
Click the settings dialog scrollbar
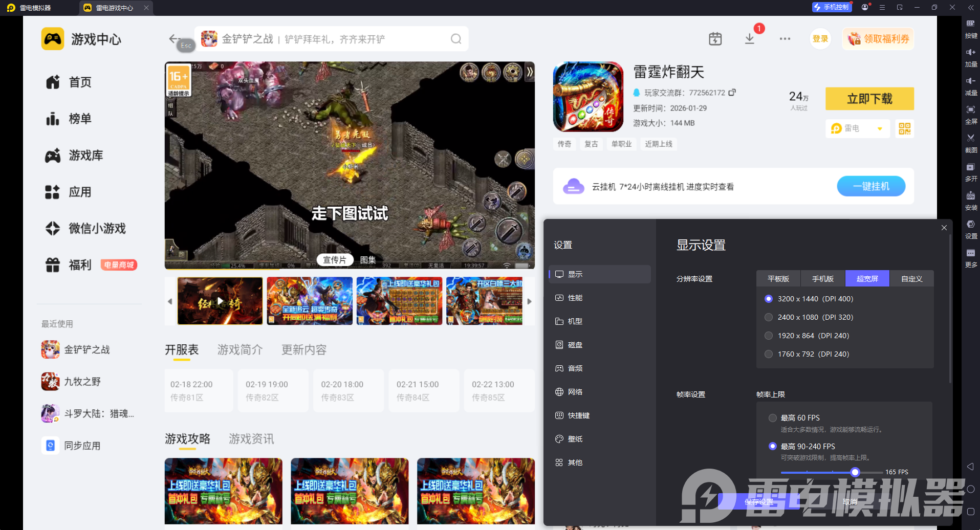[950, 310]
